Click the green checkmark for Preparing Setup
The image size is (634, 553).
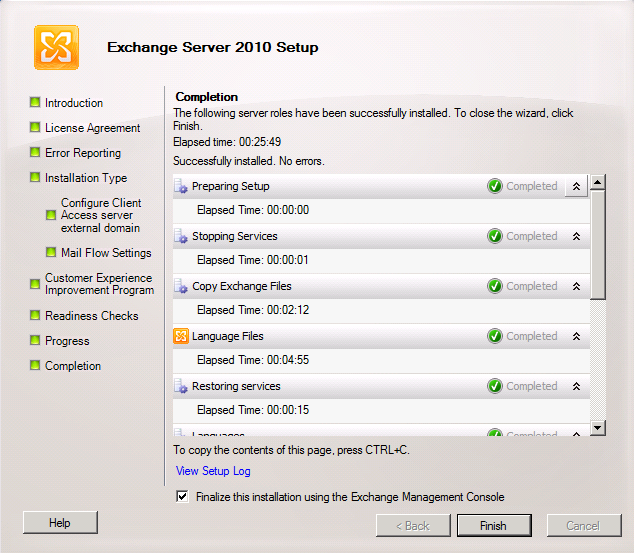495,186
